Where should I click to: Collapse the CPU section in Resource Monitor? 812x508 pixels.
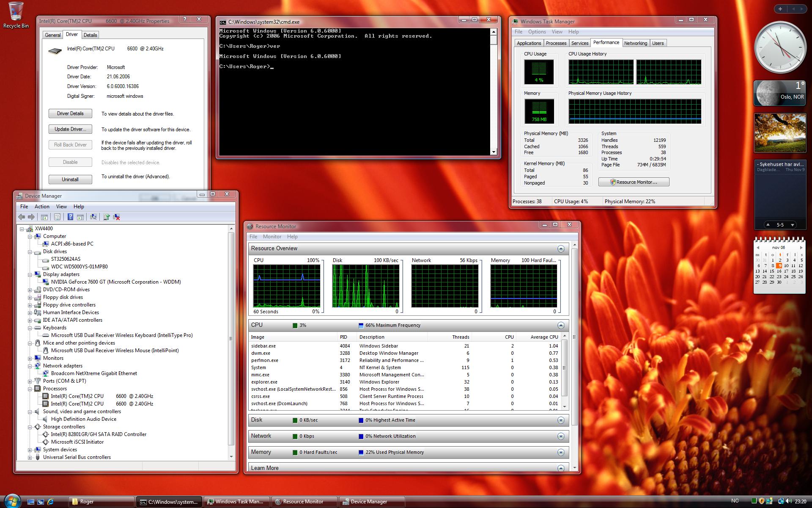[561, 325]
